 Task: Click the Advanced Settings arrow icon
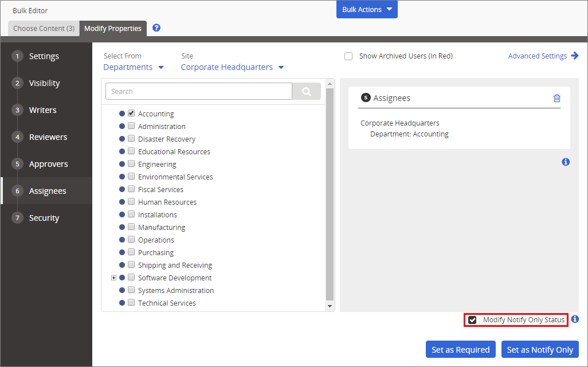tap(574, 56)
